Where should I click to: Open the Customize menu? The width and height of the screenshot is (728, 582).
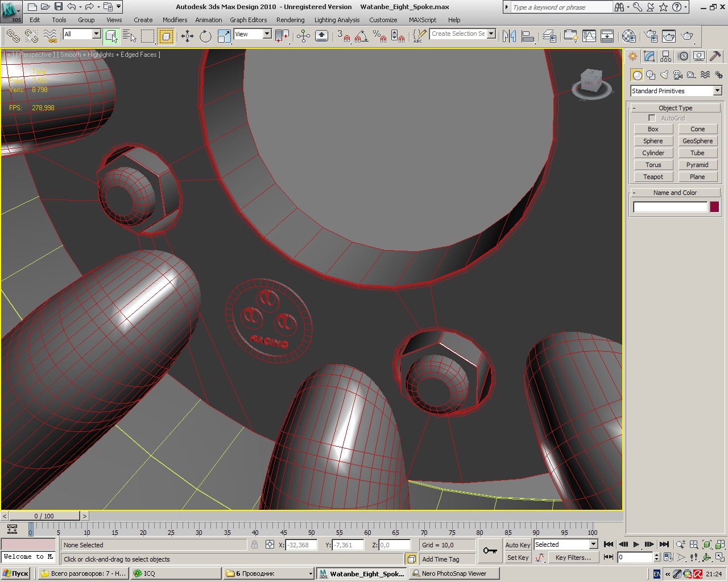coord(383,20)
